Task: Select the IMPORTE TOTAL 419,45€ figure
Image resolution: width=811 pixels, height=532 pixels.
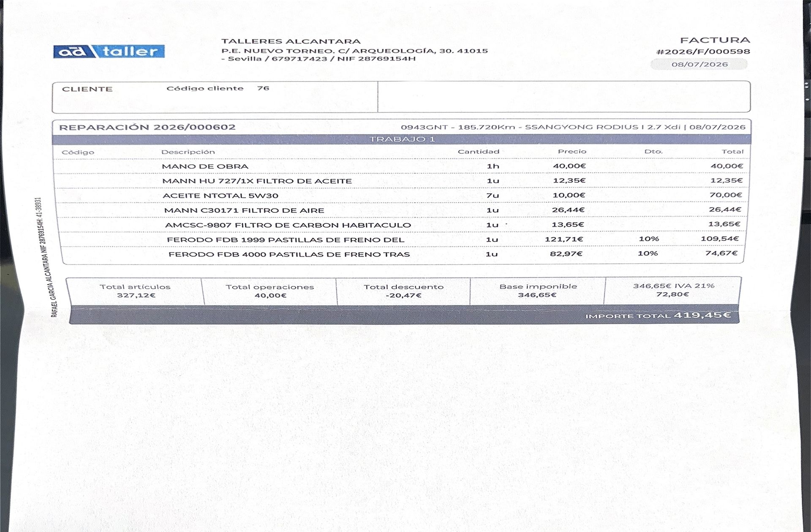Action: point(702,315)
